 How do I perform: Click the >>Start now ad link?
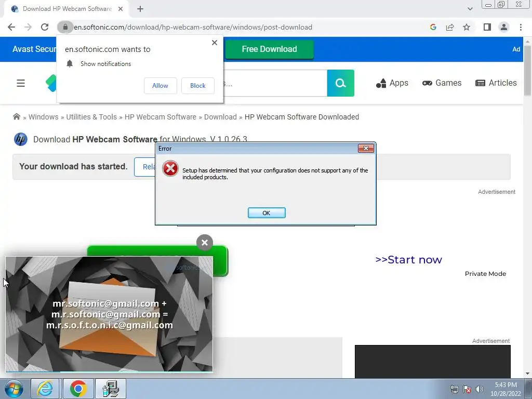click(x=408, y=260)
